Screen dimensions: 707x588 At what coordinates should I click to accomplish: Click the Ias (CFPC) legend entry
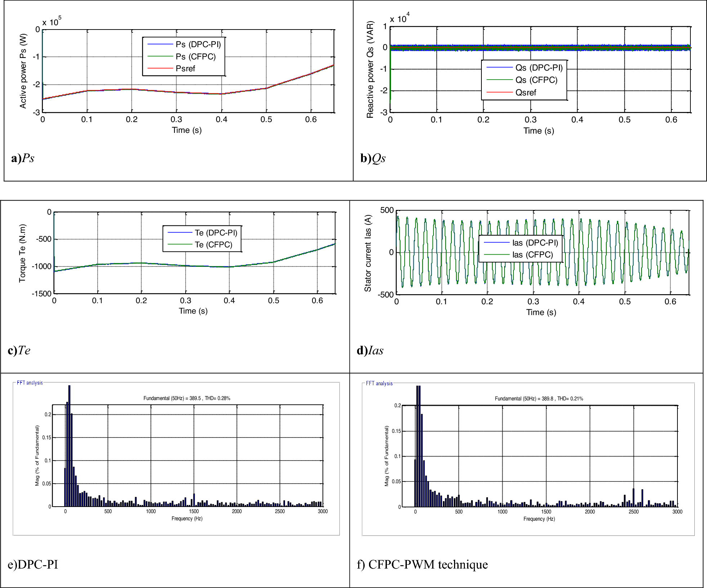532,255
